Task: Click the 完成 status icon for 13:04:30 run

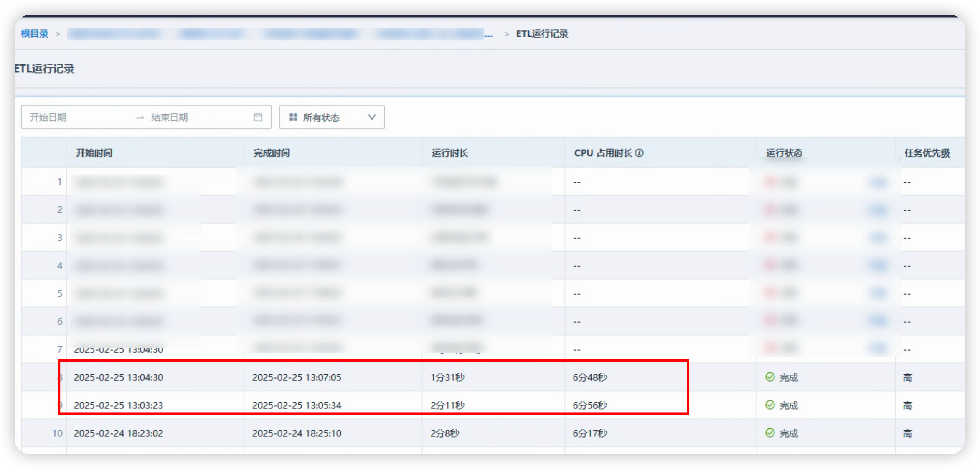Action: point(770,377)
